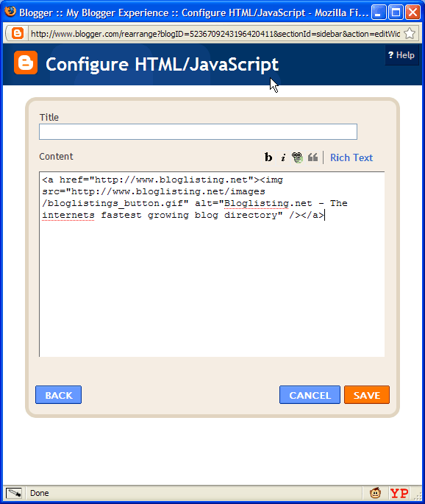Click the pencil icon in status bar

(x=14, y=493)
